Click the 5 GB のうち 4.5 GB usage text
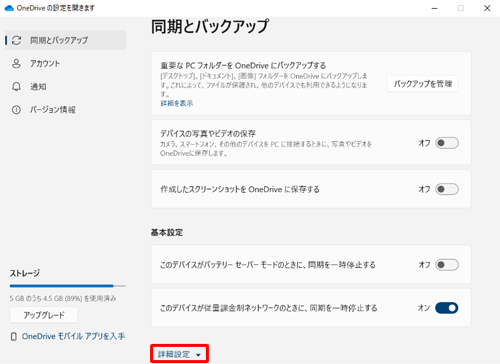The height and width of the screenshot is (364, 500). [63, 298]
